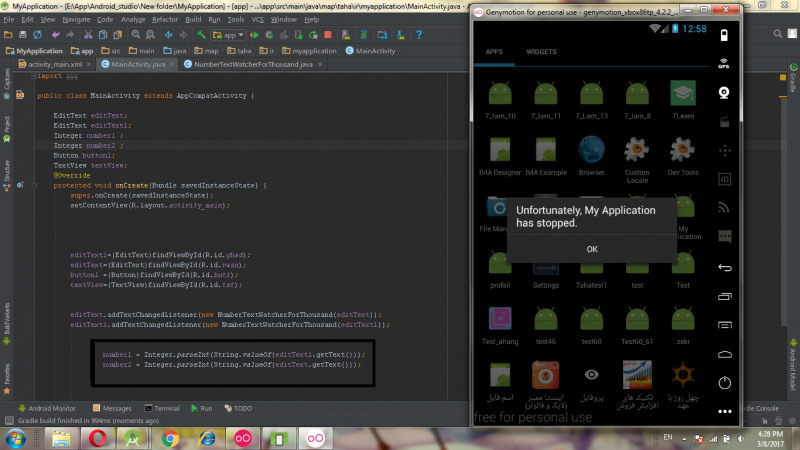
Task: Click the red Stop icon
Action: pos(328,35)
